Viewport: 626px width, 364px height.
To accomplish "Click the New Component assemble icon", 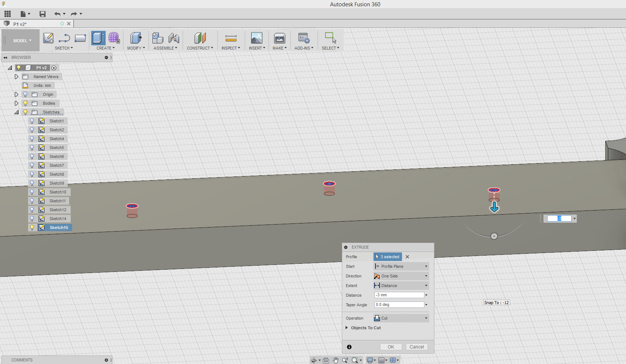I will tap(158, 38).
